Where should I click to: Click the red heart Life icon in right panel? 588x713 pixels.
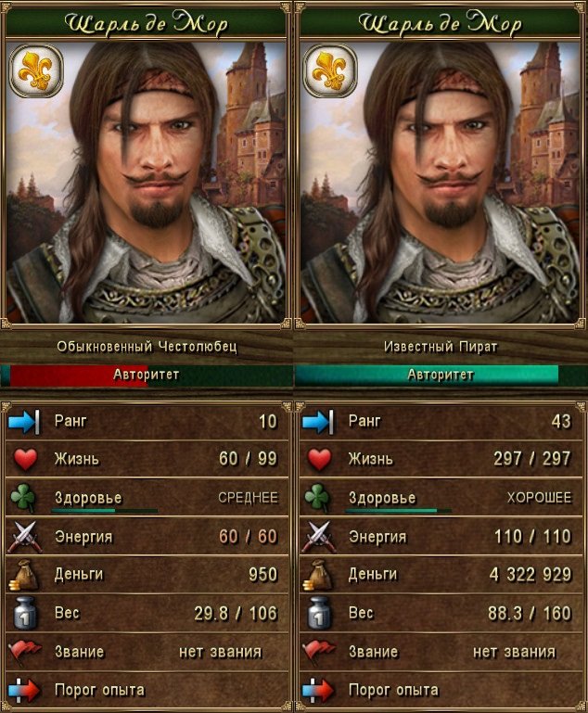tap(319, 459)
